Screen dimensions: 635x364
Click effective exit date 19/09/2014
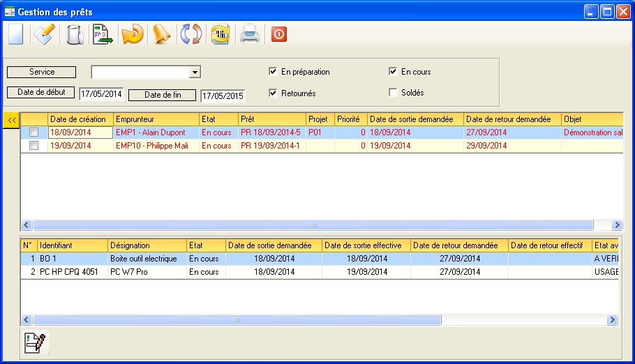(x=366, y=272)
